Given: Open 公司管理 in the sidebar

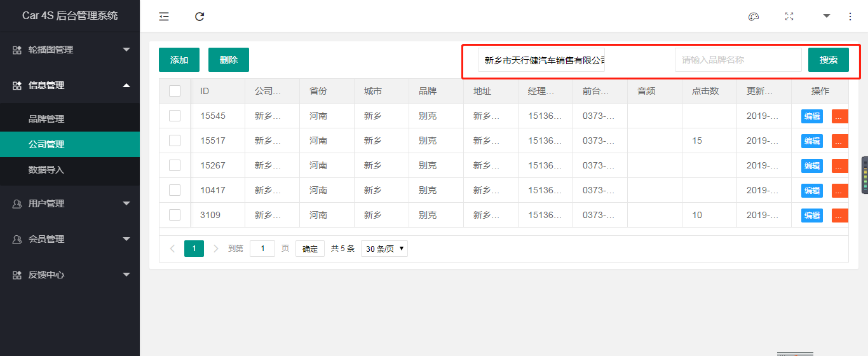Looking at the screenshot, I should click(70, 144).
